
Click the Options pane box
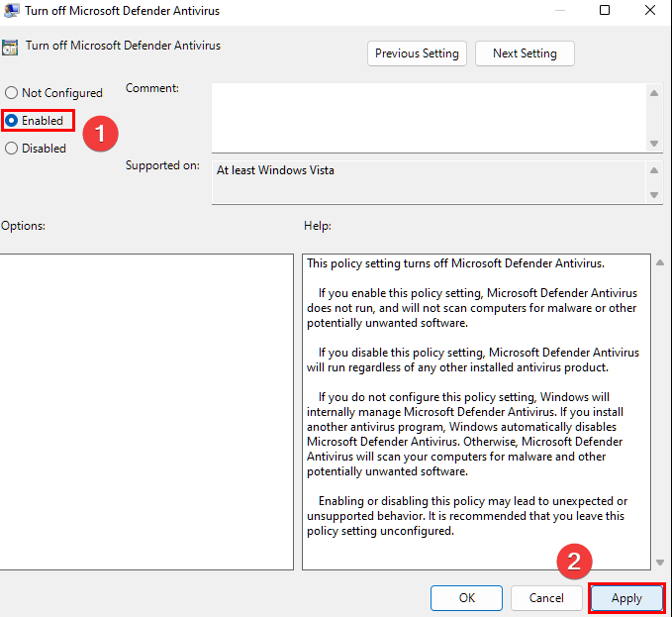146,412
